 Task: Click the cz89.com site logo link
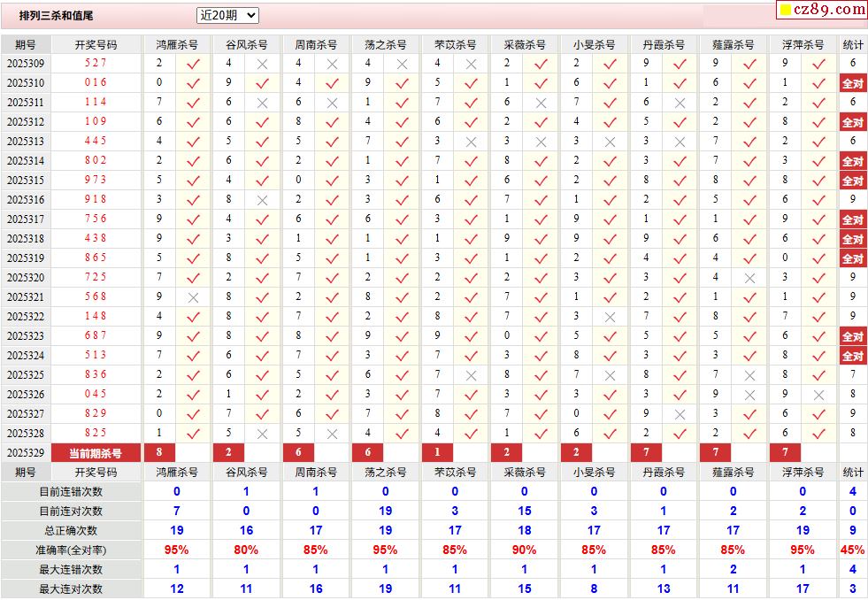point(830,10)
